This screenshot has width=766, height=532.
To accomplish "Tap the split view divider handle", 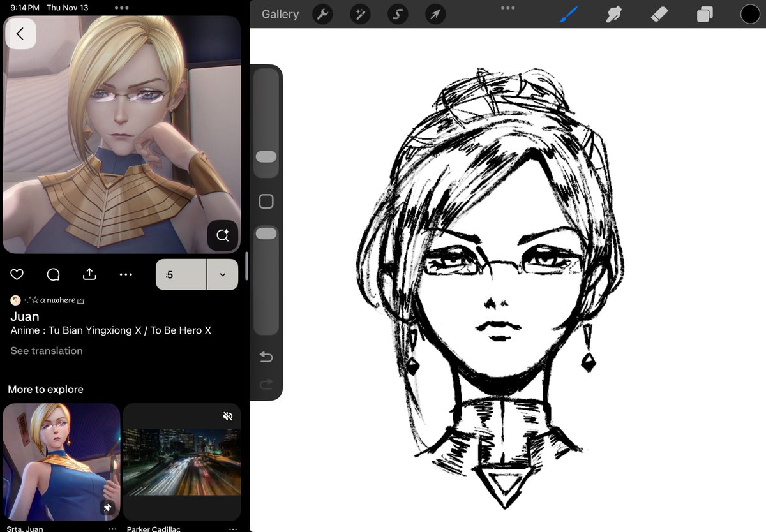I will point(246,267).
